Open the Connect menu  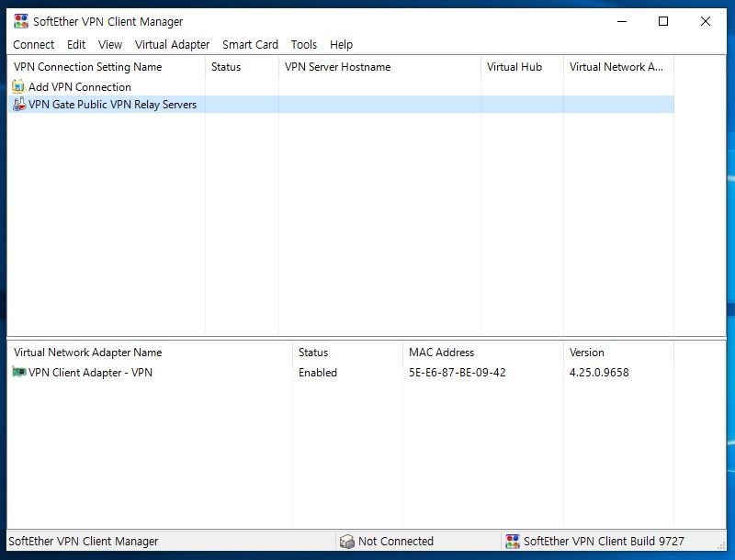[33, 44]
